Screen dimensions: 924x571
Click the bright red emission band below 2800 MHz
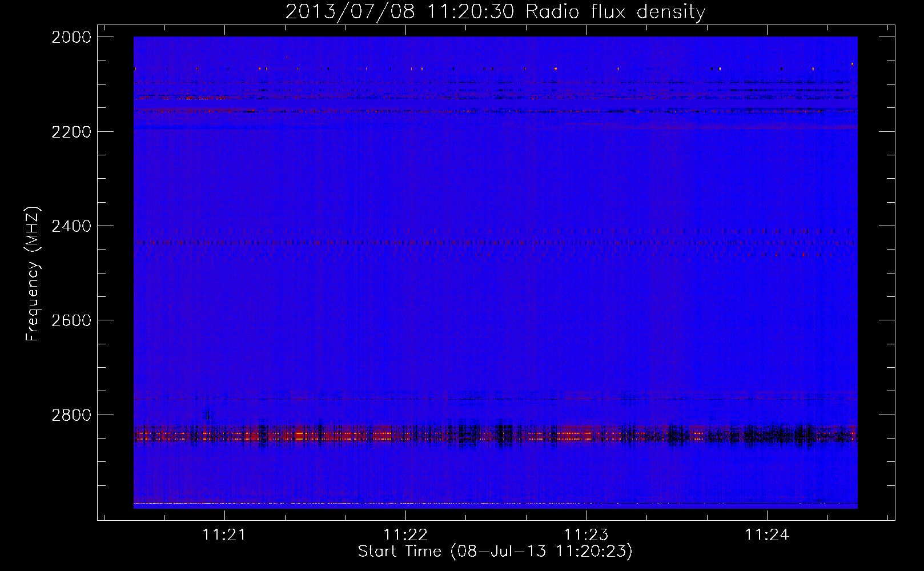495,434
